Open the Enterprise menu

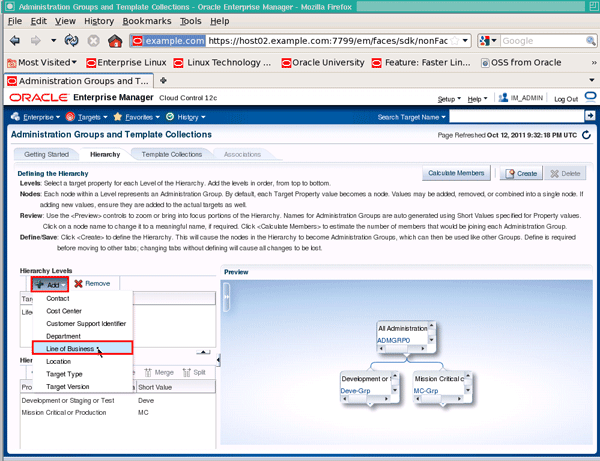click(36, 117)
